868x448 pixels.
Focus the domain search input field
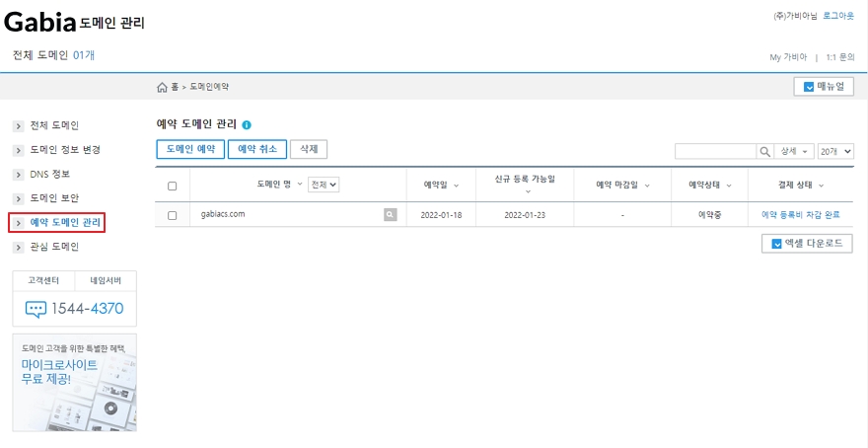point(715,151)
